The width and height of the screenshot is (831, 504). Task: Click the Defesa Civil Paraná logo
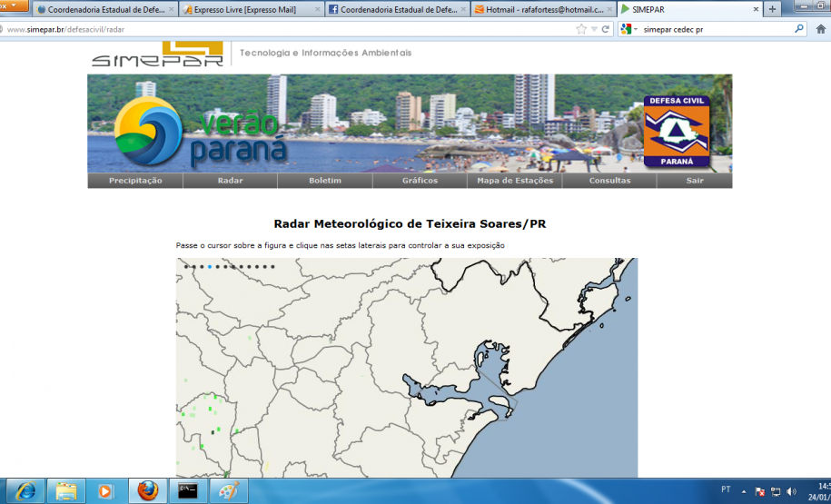point(677,132)
